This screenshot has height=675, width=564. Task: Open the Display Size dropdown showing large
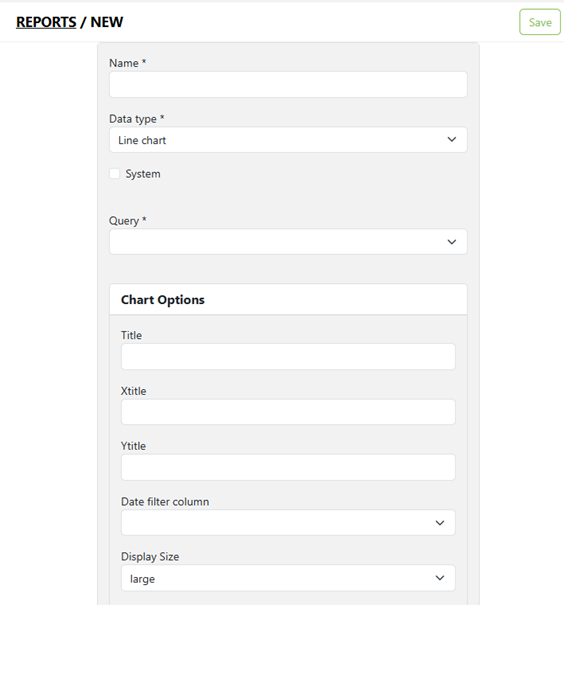coord(288,578)
